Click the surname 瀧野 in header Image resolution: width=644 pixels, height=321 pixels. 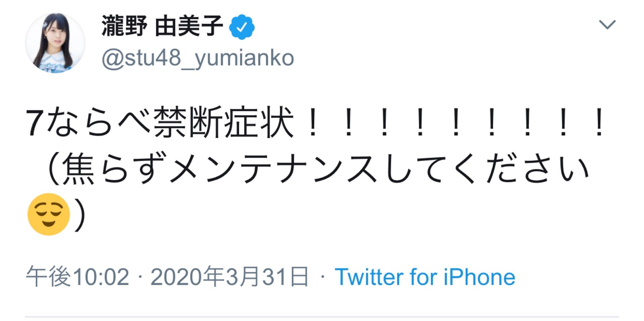pos(124,26)
